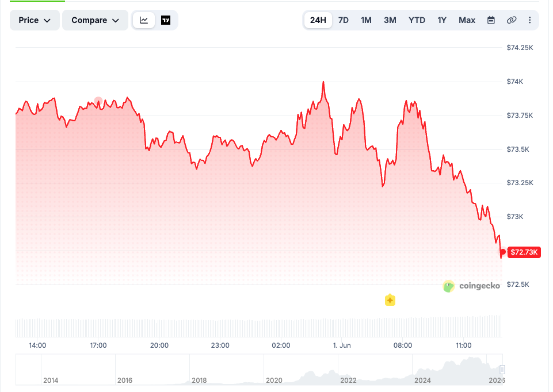Viewport: 553px width, 392px height.
Task: Switch to line chart view icon
Action: coord(143,20)
